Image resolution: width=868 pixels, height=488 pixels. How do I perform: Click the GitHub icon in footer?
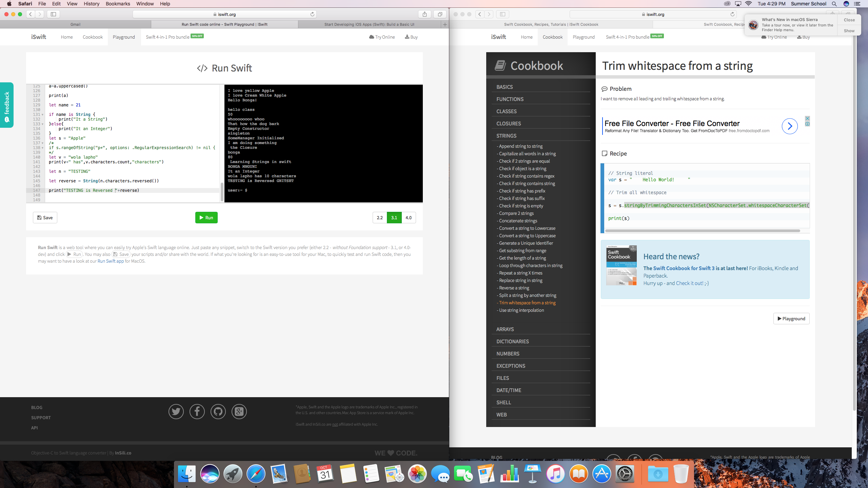coord(218,411)
